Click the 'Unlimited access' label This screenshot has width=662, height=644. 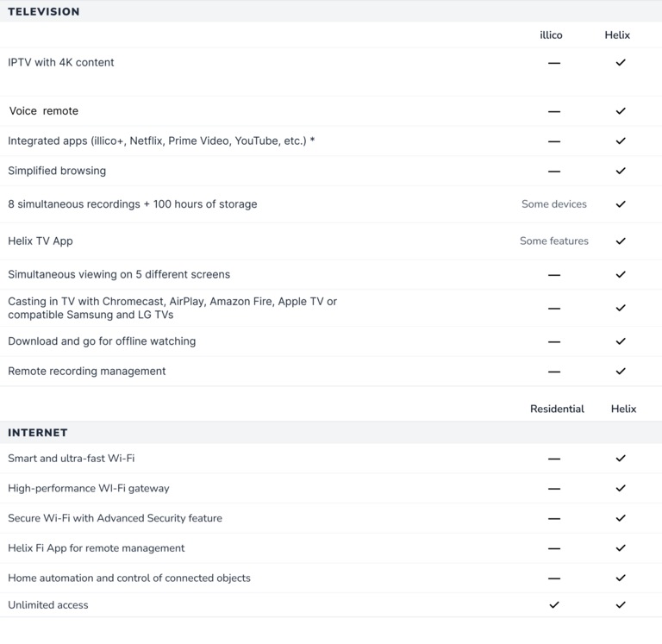[x=48, y=605]
